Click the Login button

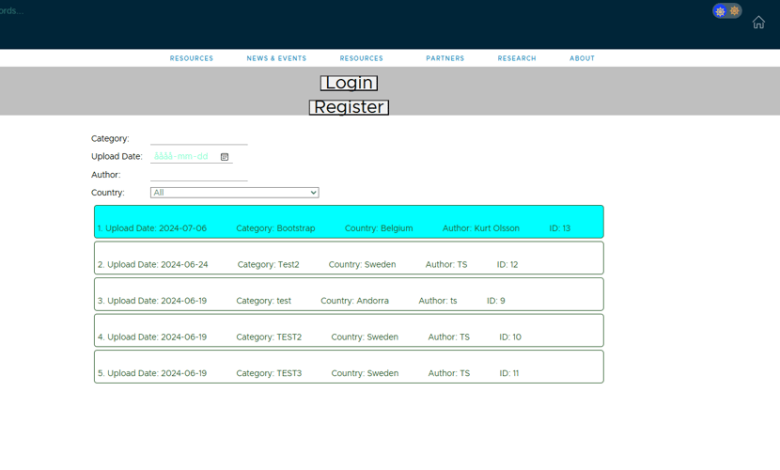[x=349, y=83]
